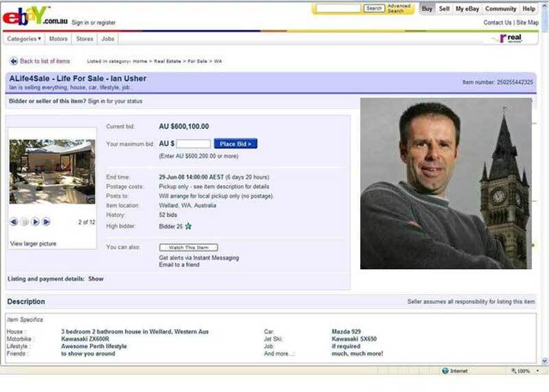Open the My eBay tab

click(467, 9)
